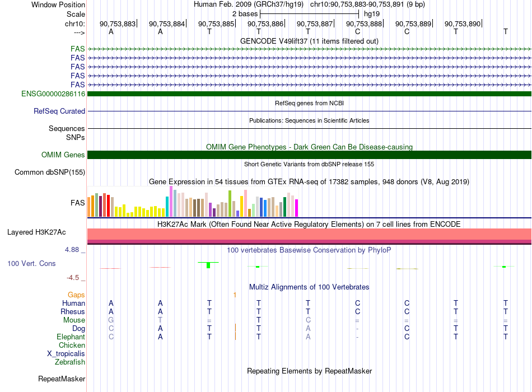
Task: Click the RepeatMasker track label
Action: pos(62,379)
